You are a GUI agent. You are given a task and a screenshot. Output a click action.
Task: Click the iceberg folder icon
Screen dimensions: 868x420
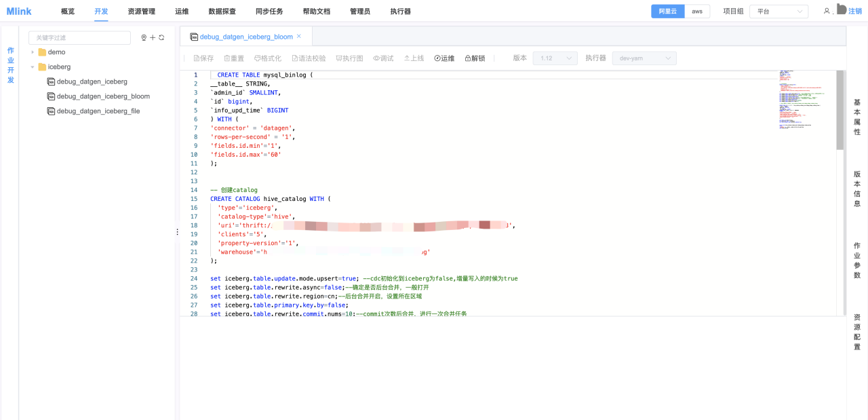(42, 67)
